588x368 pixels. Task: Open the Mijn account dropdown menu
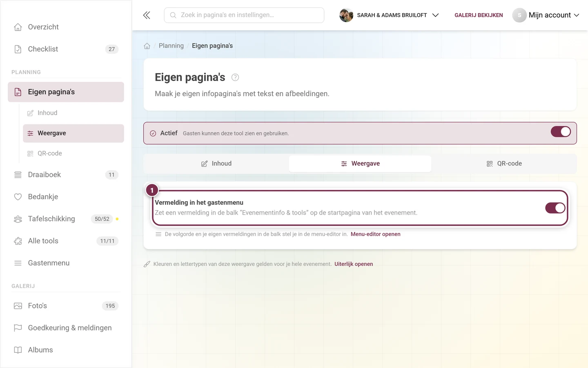[546, 15]
